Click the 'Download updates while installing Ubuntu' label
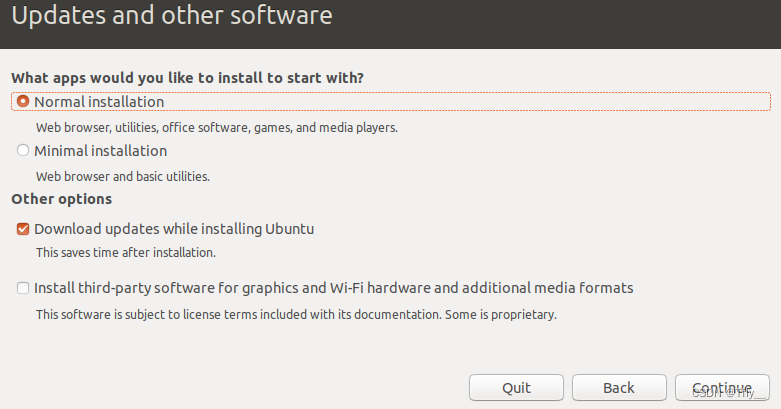The width and height of the screenshot is (781, 409). pyautogui.click(x=174, y=229)
